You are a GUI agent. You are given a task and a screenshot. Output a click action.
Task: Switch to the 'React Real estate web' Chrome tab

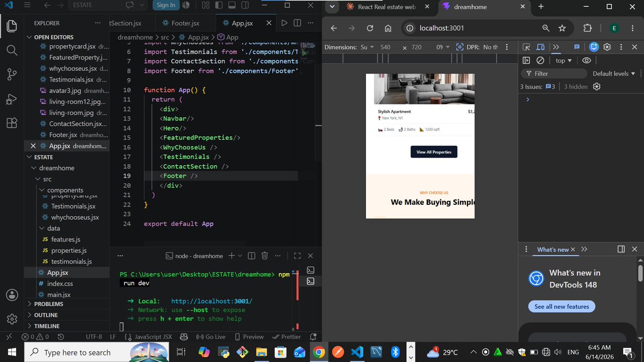pos(388,7)
